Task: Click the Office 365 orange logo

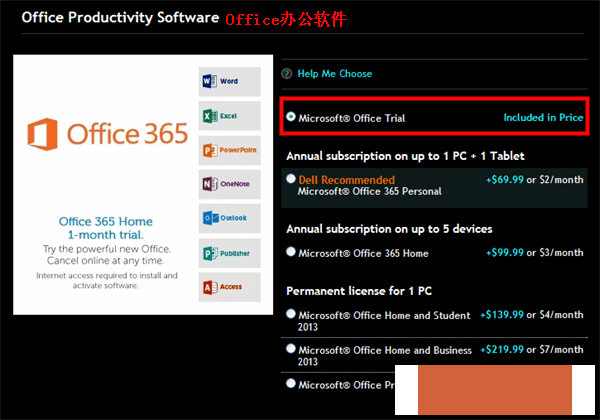Action: click(108, 134)
